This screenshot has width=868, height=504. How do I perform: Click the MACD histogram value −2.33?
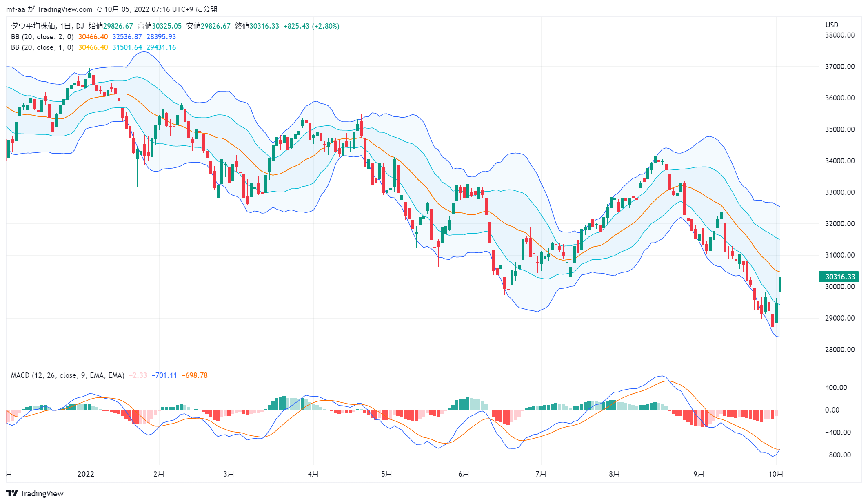[138, 375]
